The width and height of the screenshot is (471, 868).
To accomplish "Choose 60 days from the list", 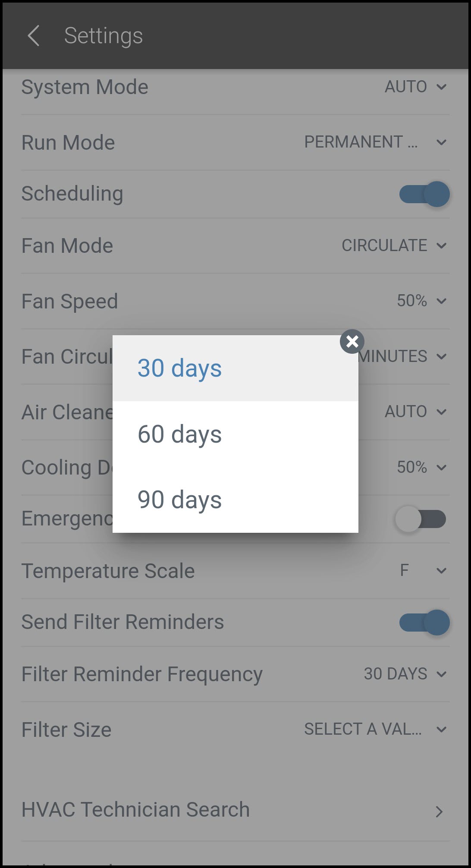I will pyautogui.click(x=235, y=434).
